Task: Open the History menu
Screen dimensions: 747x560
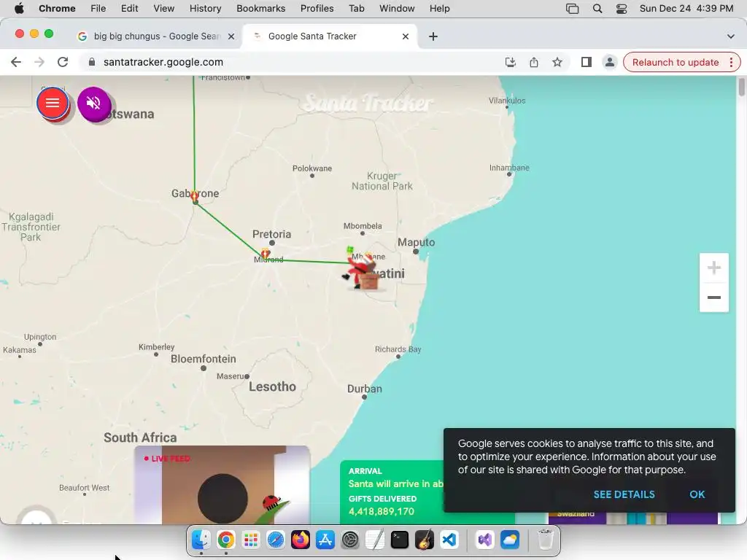Action: click(205, 9)
